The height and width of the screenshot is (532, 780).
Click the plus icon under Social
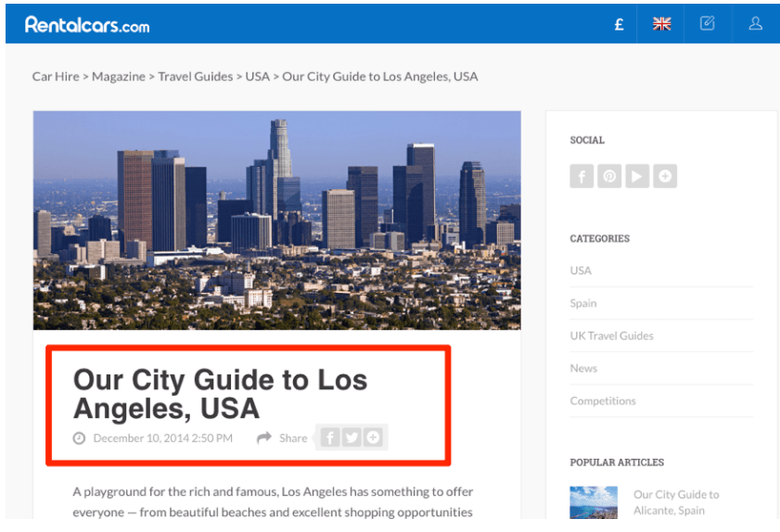[x=664, y=176]
